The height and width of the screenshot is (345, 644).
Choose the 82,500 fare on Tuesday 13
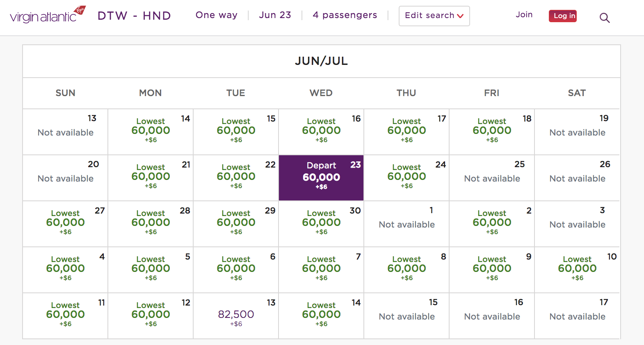click(236, 315)
